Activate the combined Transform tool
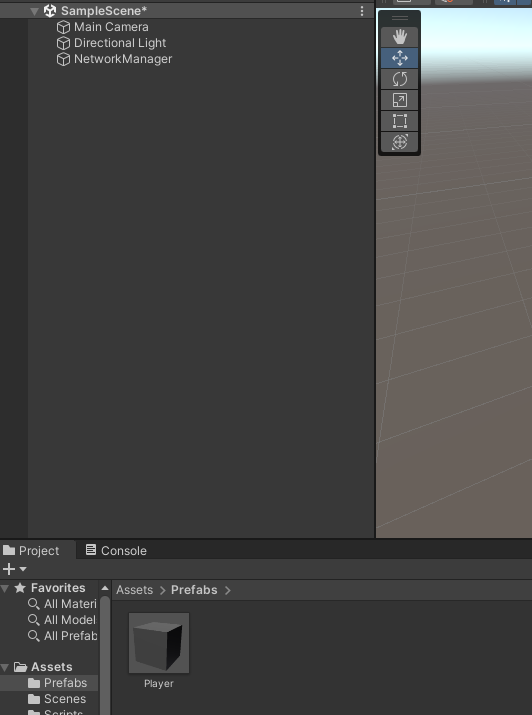Screen dimensions: 532x715 pos(399,142)
